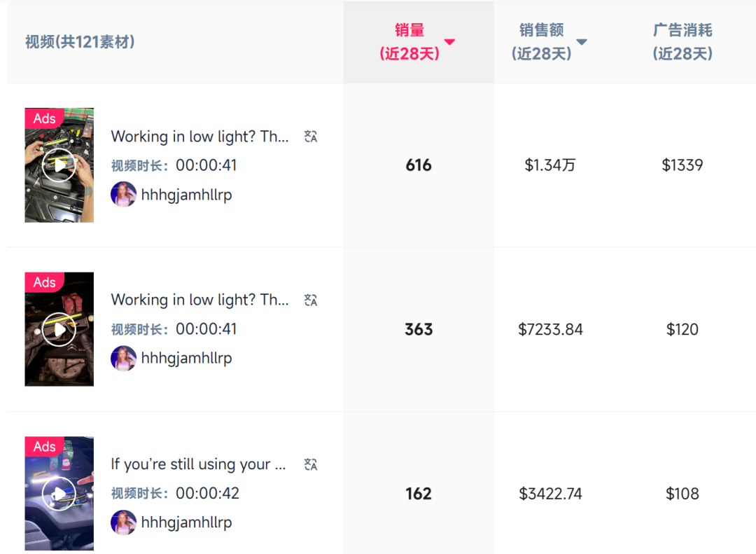The height and width of the screenshot is (554, 756).
Task: Play the third video with 162 sales
Action: [59, 493]
